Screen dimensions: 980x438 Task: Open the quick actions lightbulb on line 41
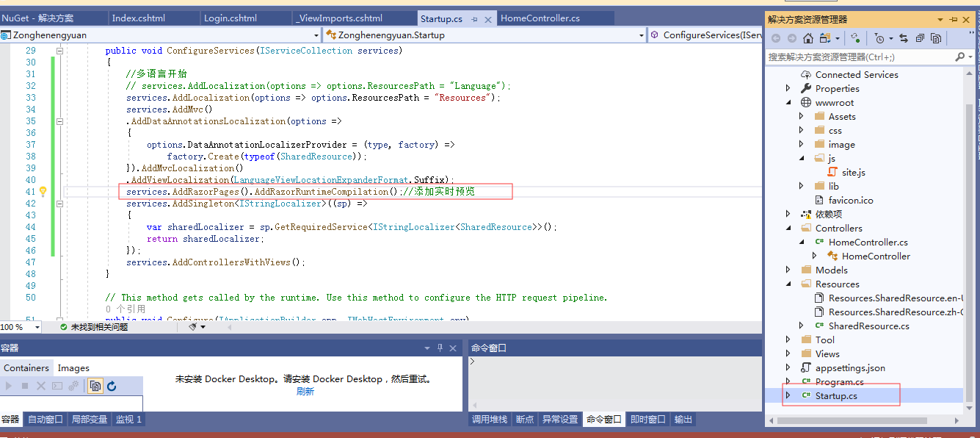43,191
